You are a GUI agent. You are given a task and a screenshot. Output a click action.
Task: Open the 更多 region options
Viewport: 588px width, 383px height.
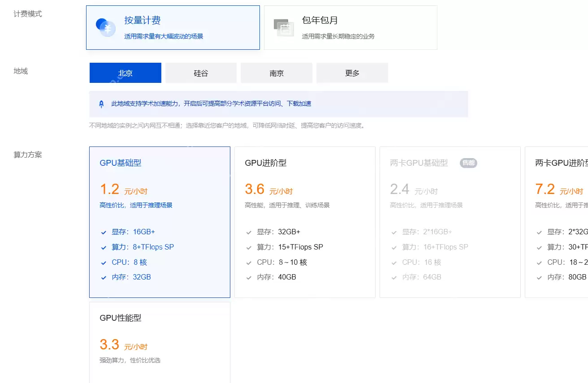tap(352, 73)
